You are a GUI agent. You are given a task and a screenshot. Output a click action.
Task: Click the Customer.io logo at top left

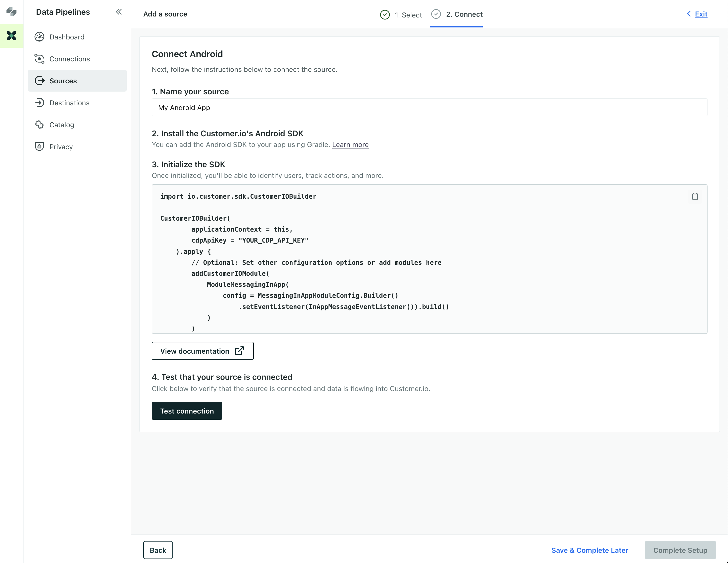coord(11,12)
